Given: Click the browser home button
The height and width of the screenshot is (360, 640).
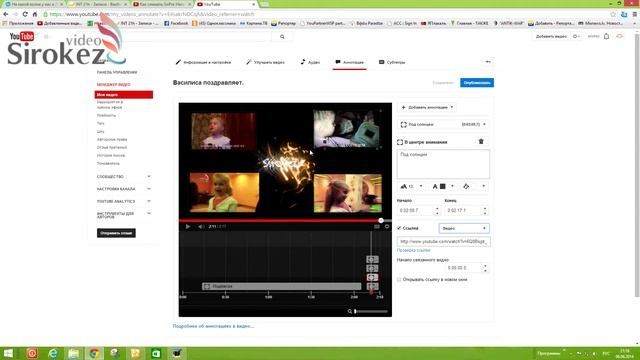Looking at the screenshot, I should [x=35, y=14].
